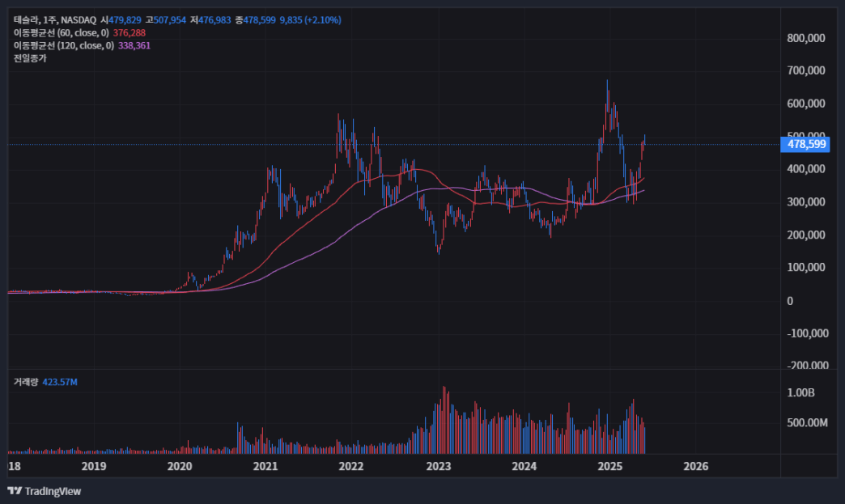Click the 2019 time axis label
Viewport: 845px width, 504px height.
point(94,466)
